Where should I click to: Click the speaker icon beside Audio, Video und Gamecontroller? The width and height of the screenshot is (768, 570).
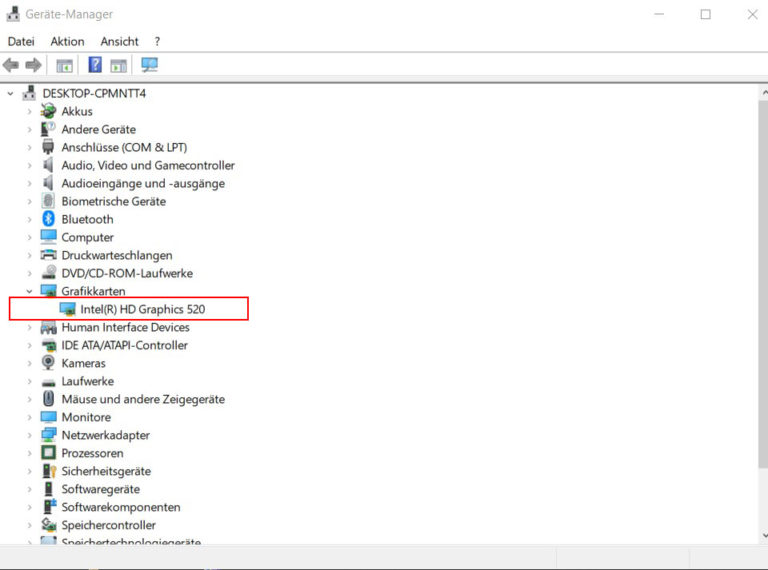(48, 165)
